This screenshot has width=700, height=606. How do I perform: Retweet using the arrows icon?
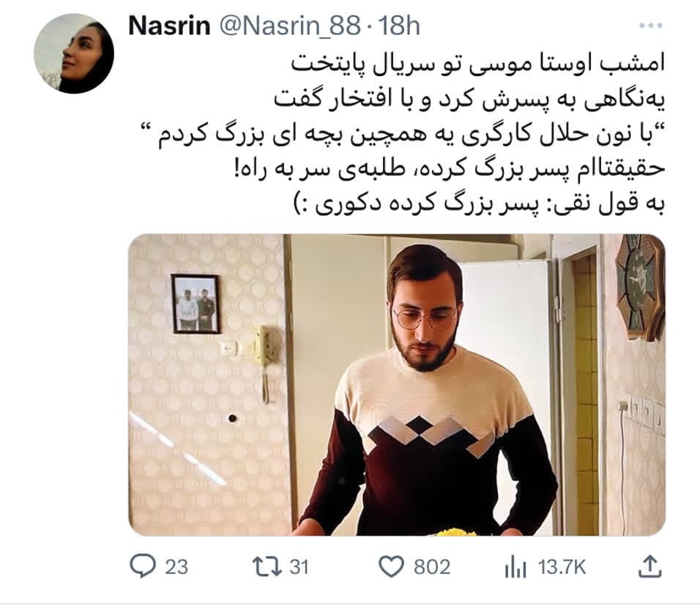pos(267,566)
